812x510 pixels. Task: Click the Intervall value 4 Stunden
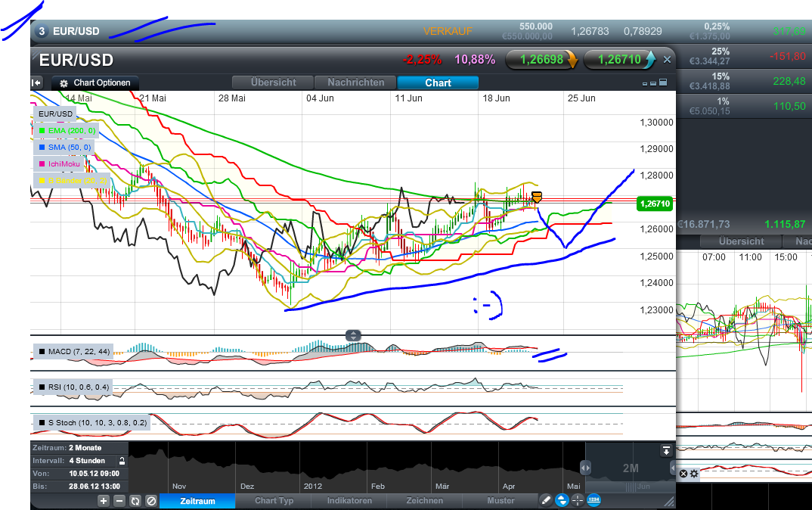click(x=87, y=461)
